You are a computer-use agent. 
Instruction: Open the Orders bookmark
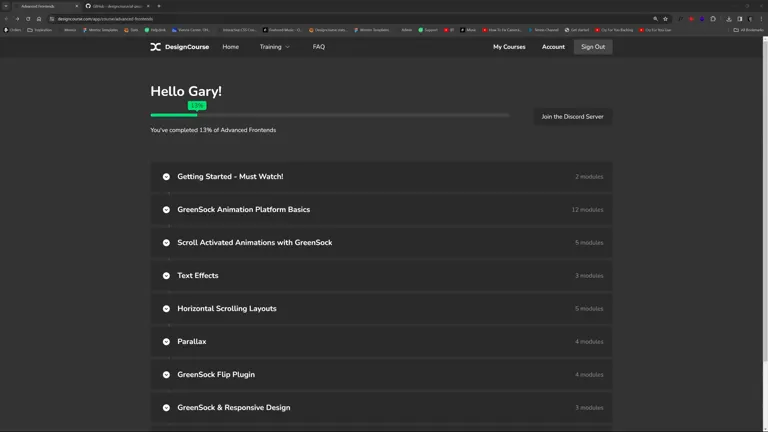coord(12,30)
